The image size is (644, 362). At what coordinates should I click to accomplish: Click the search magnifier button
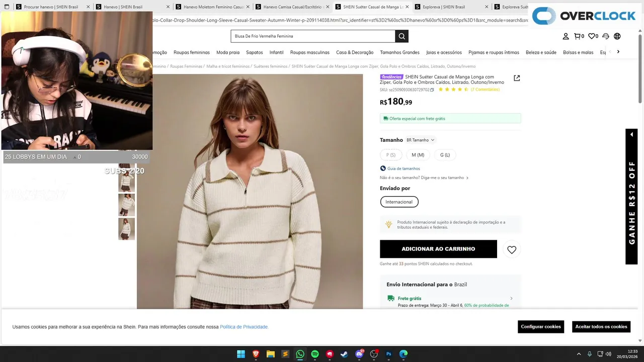[x=401, y=36]
